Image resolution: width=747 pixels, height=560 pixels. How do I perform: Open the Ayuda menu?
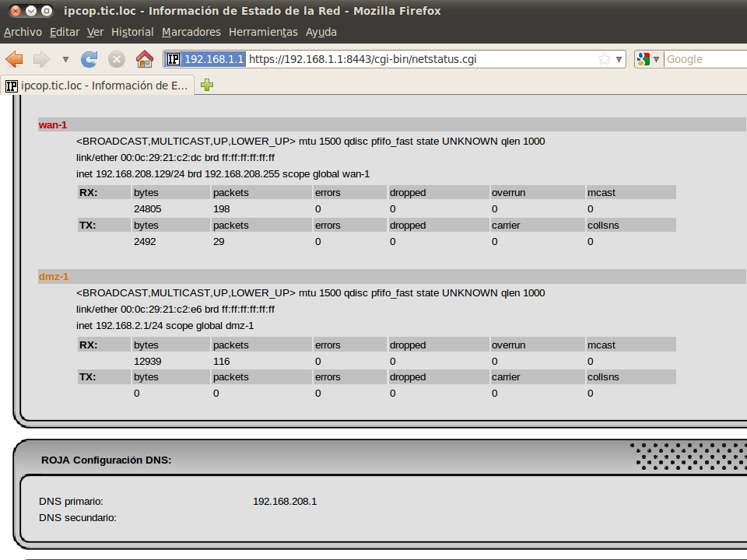point(321,32)
